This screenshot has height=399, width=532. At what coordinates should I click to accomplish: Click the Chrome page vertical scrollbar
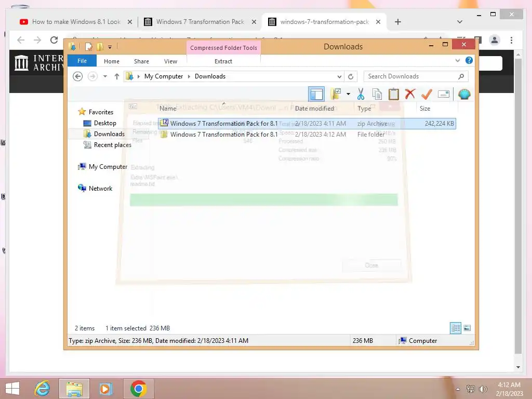click(x=518, y=207)
